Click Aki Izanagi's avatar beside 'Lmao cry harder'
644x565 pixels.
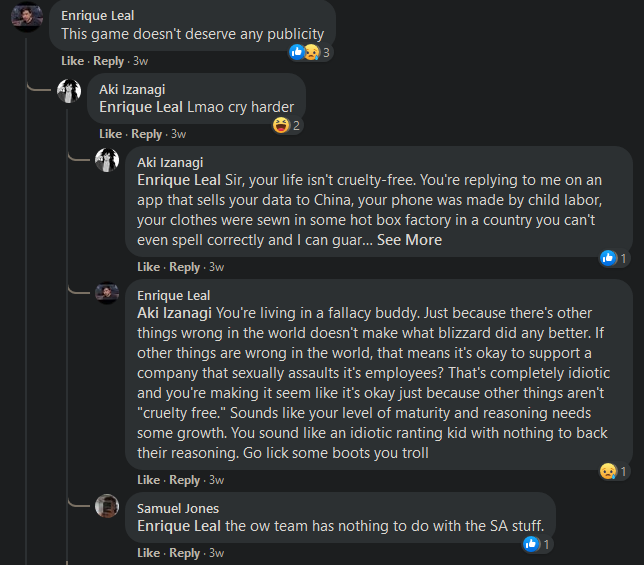[x=69, y=91]
